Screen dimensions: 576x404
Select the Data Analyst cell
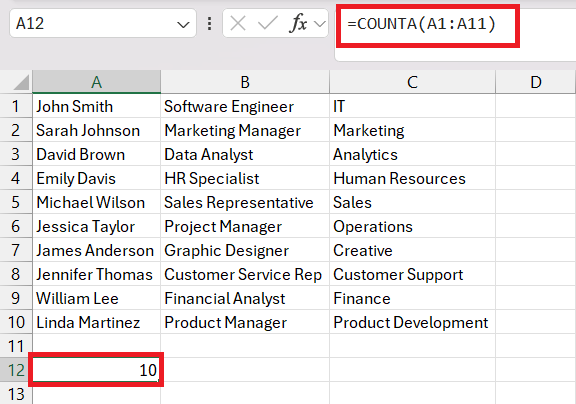245,154
